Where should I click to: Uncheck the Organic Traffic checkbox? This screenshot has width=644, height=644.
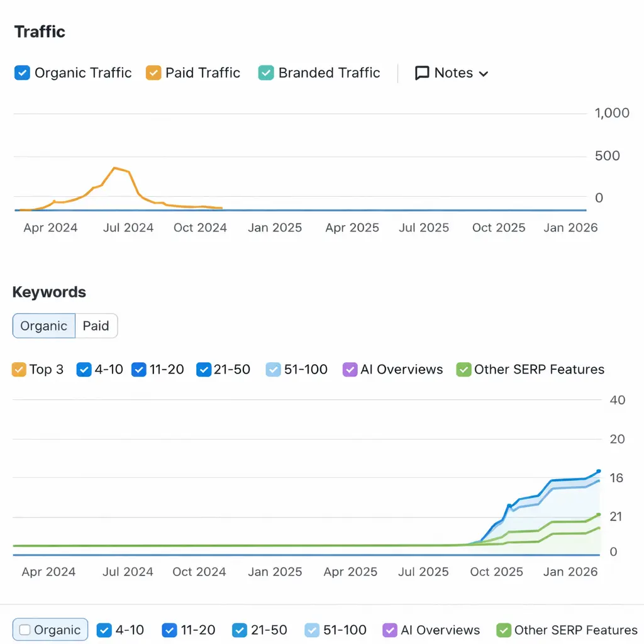pos(22,73)
